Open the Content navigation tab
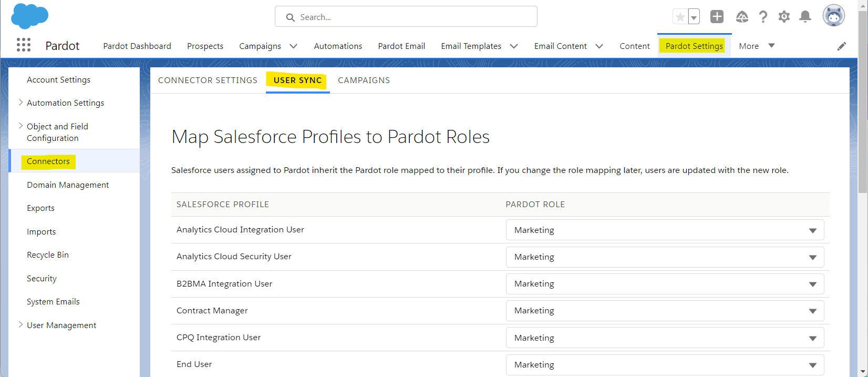This screenshot has height=377, width=868. click(635, 46)
